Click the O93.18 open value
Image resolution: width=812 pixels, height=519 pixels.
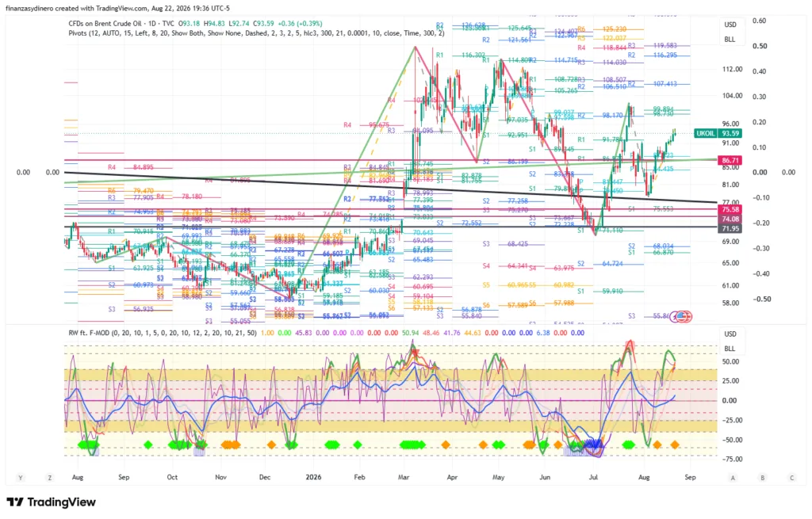(190, 24)
